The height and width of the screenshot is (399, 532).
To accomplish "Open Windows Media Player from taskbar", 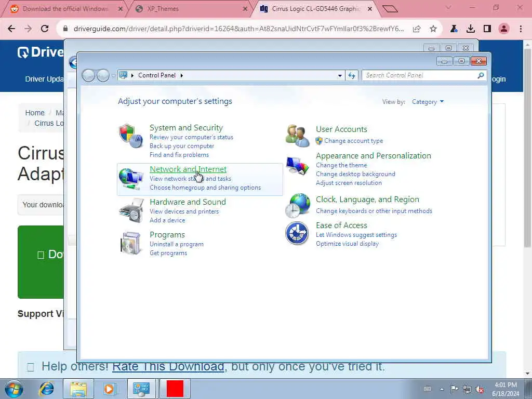I will (x=109, y=389).
